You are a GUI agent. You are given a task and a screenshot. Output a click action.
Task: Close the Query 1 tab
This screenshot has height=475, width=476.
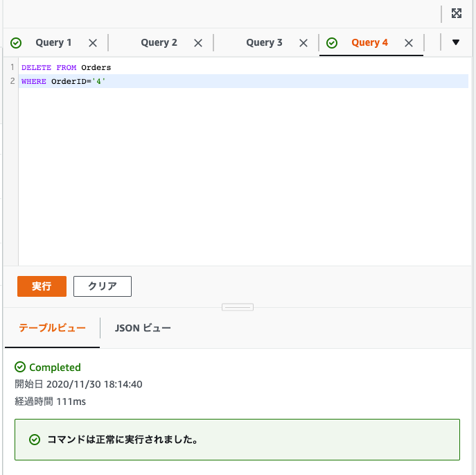93,43
